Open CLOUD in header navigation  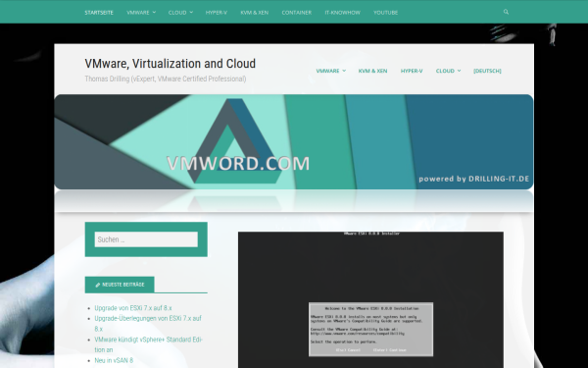pyautogui.click(x=445, y=71)
